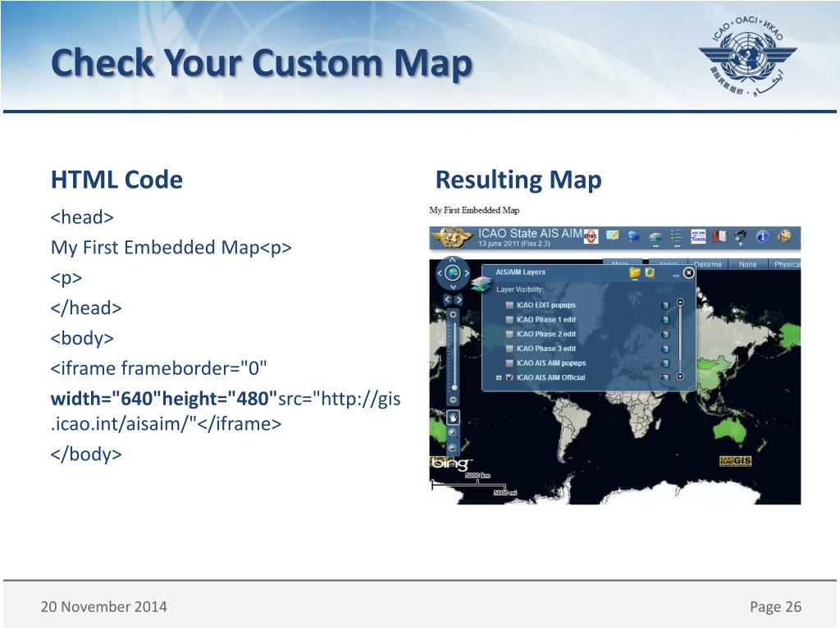Image resolution: width=840 pixels, height=630 pixels.
Task: Click the 5000 km scale bar label
Action: point(477,475)
